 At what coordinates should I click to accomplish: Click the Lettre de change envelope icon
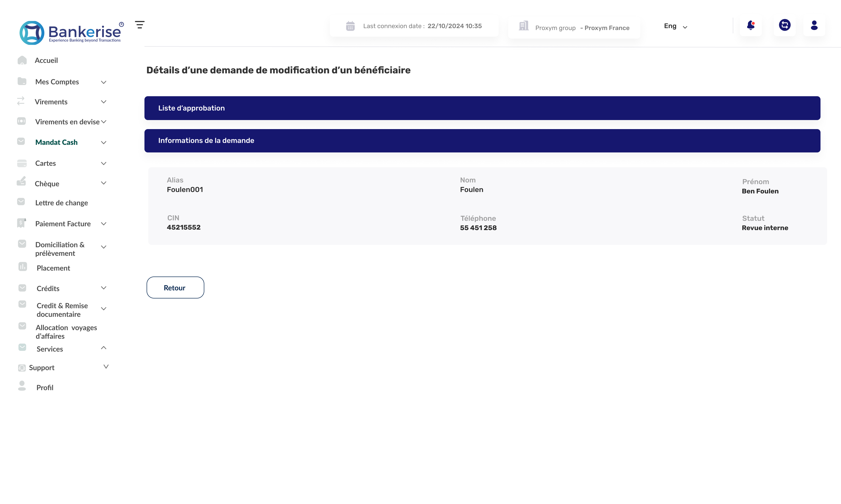[x=21, y=202]
